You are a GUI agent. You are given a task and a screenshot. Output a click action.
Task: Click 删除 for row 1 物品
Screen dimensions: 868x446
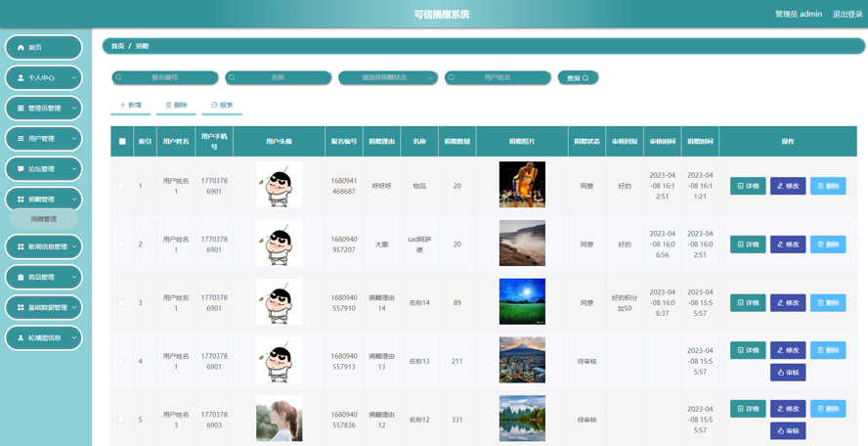[828, 186]
